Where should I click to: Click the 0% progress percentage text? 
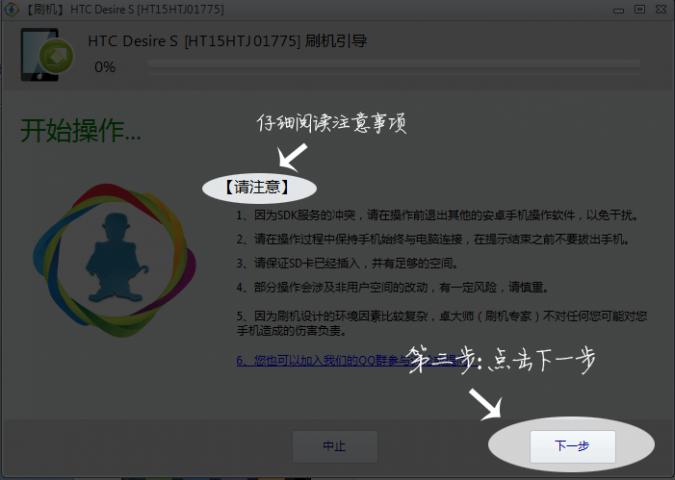(105, 67)
